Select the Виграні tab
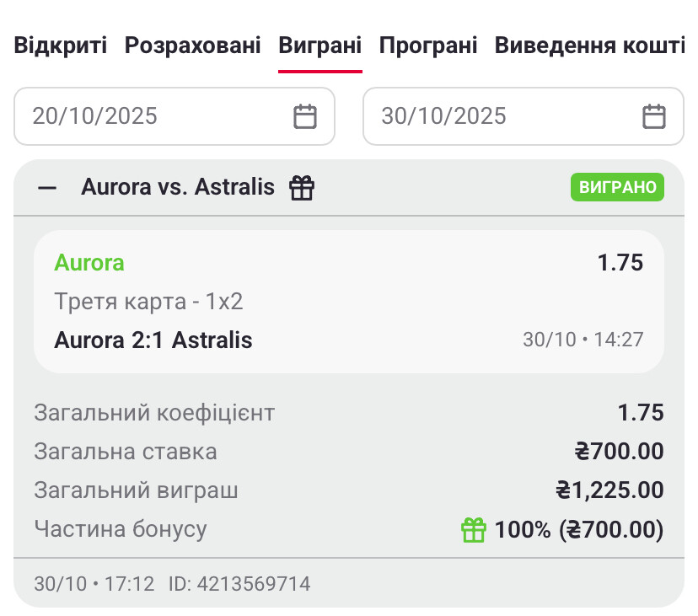 [320, 46]
